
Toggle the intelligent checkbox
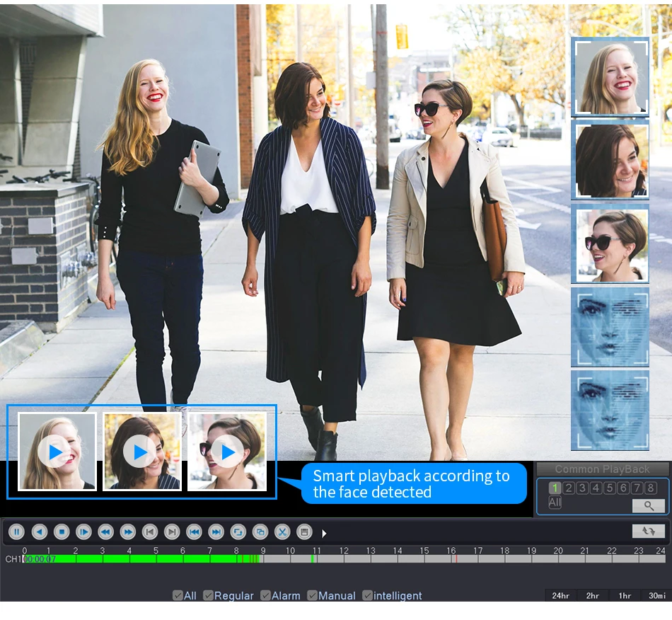[367, 595]
